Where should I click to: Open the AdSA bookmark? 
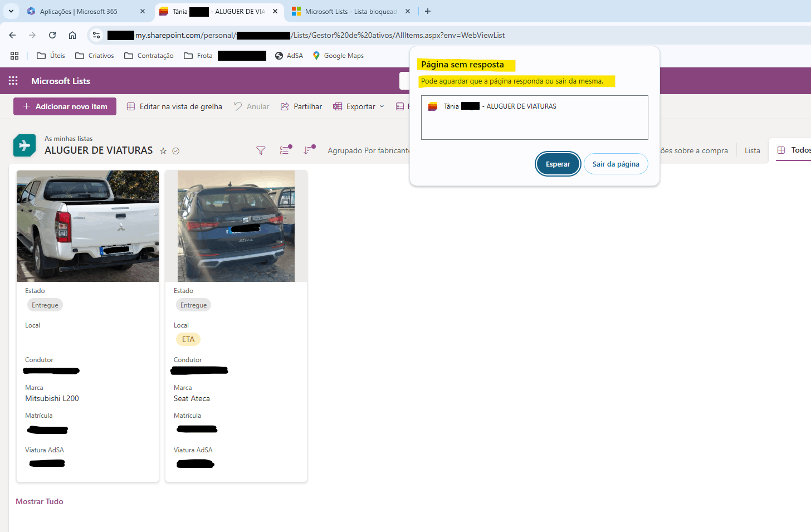coord(289,56)
